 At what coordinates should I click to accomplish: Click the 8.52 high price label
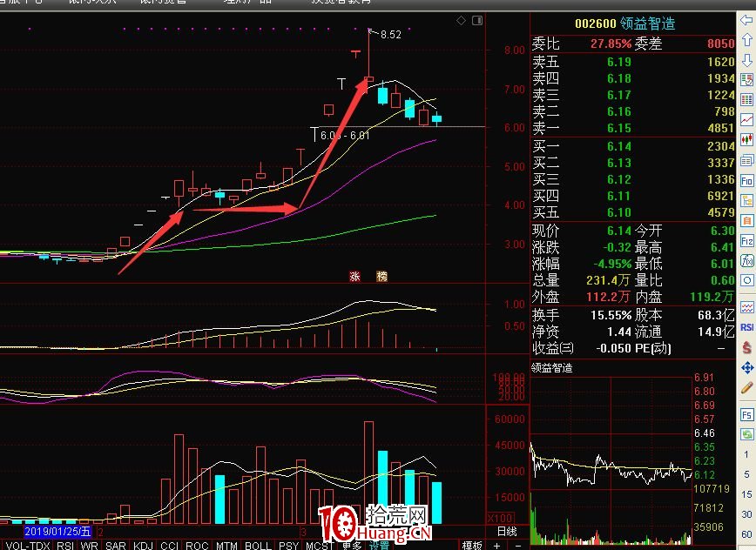[x=390, y=35]
